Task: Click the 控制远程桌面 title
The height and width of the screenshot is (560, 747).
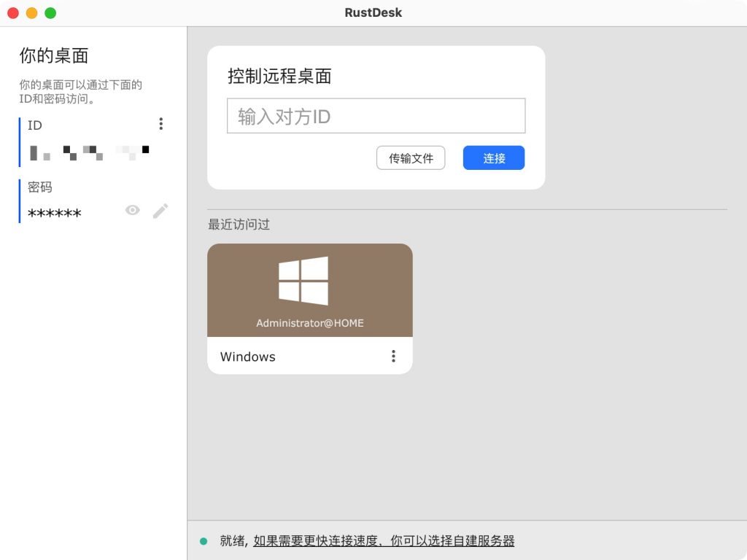Action: tap(279, 76)
